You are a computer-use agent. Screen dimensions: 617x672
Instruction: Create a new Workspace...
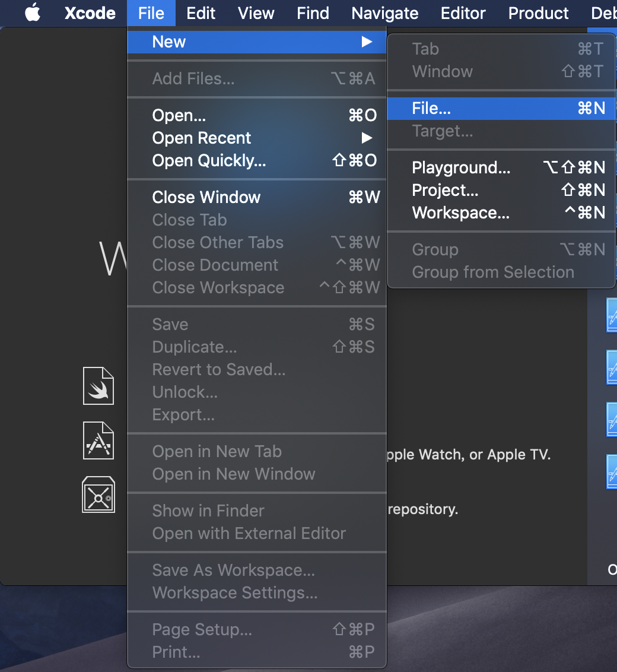(x=501, y=213)
